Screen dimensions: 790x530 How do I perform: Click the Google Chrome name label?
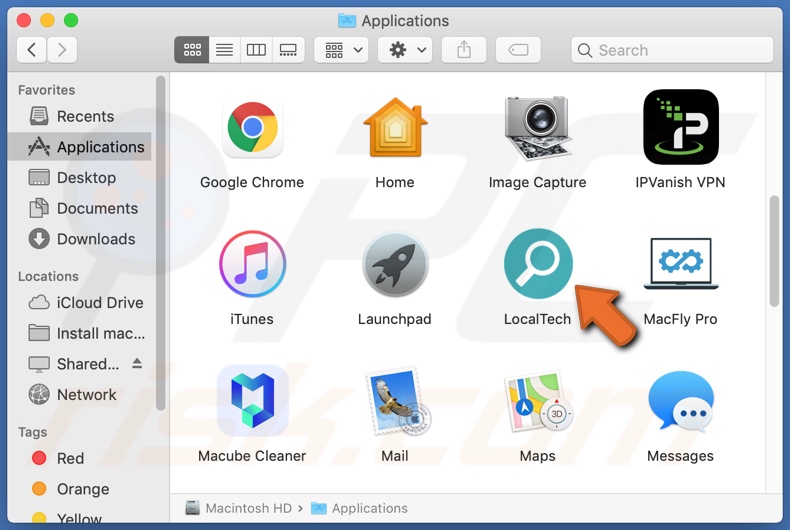[x=252, y=182]
